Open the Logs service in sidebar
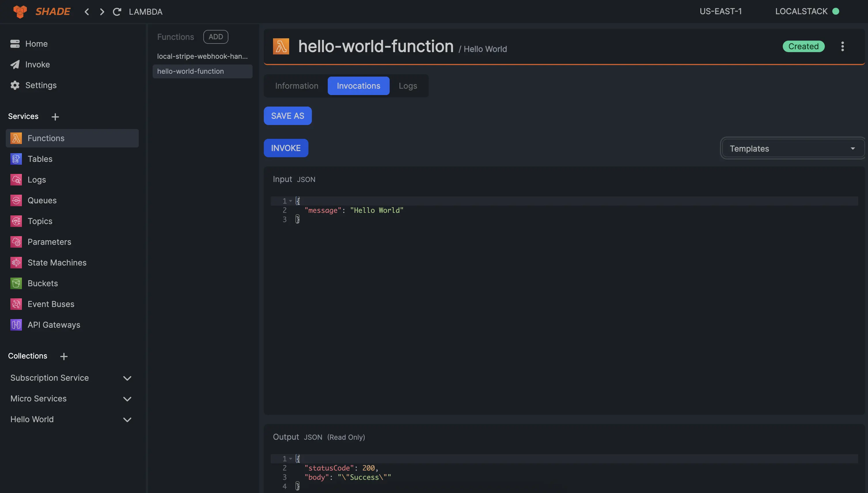 pos(72,179)
